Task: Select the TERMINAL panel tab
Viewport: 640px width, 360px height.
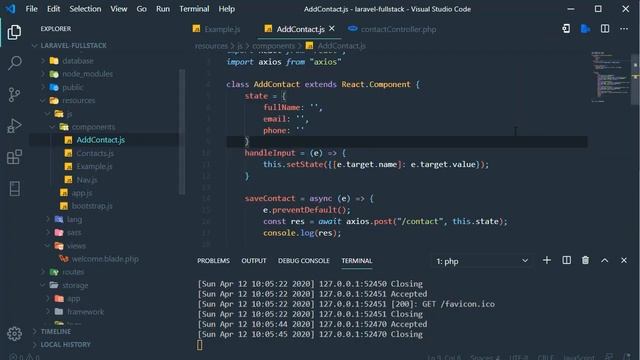Action: coord(357,260)
